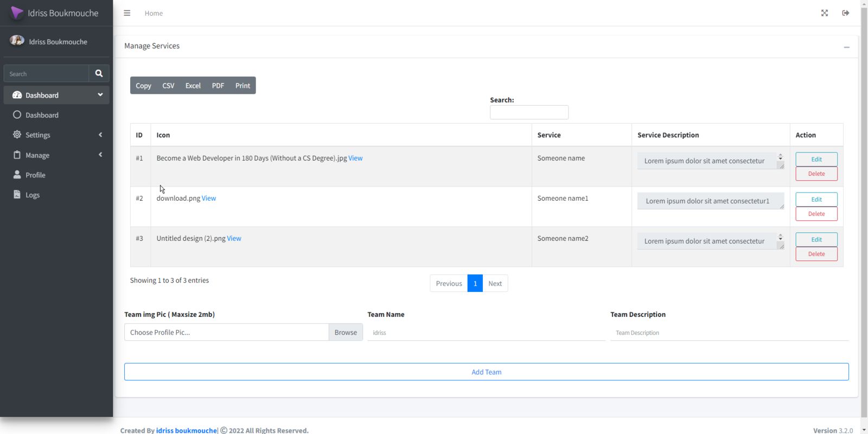Click the table Search input field

point(528,112)
